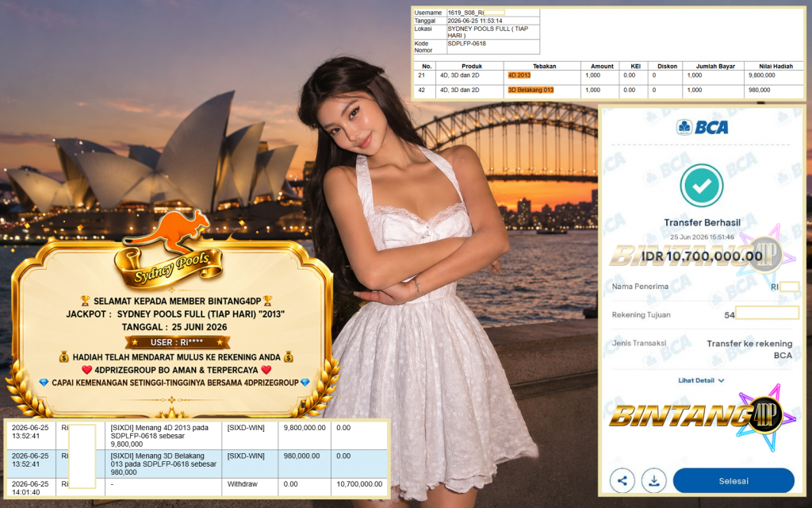Viewport: 812px width, 508px height.
Task: Click the Amount column header
Action: click(602, 67)
